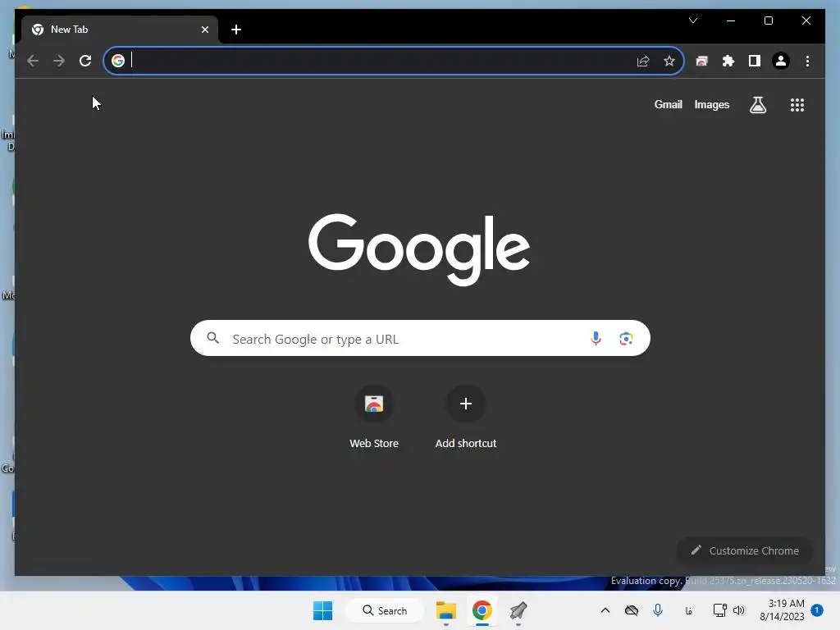The height and width of the screenshot is (630, 840).
Task: Click the Search Google or type a URL box
Action: [420, 339]
